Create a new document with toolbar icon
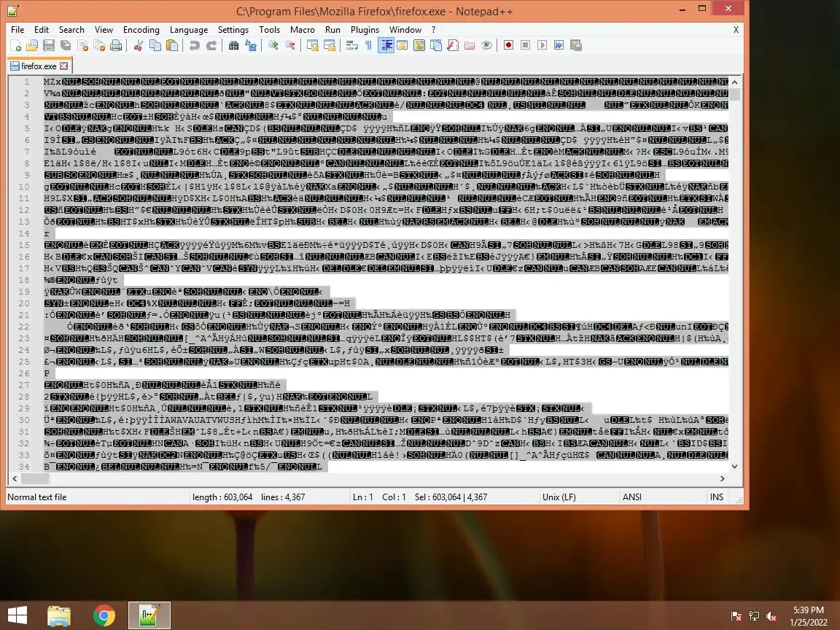The width and height of the screenshot is (840, 630). tap(16, 45)
